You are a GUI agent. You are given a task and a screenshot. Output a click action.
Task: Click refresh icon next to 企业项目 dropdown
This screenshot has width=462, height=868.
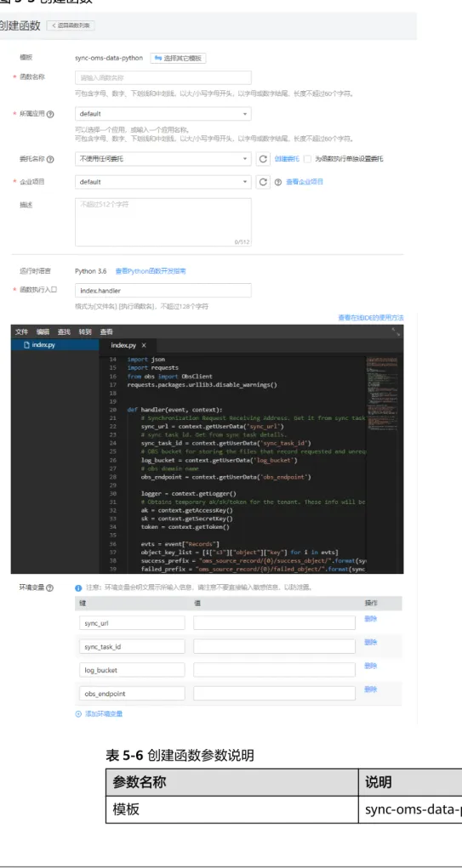click(x=263, y=182)
